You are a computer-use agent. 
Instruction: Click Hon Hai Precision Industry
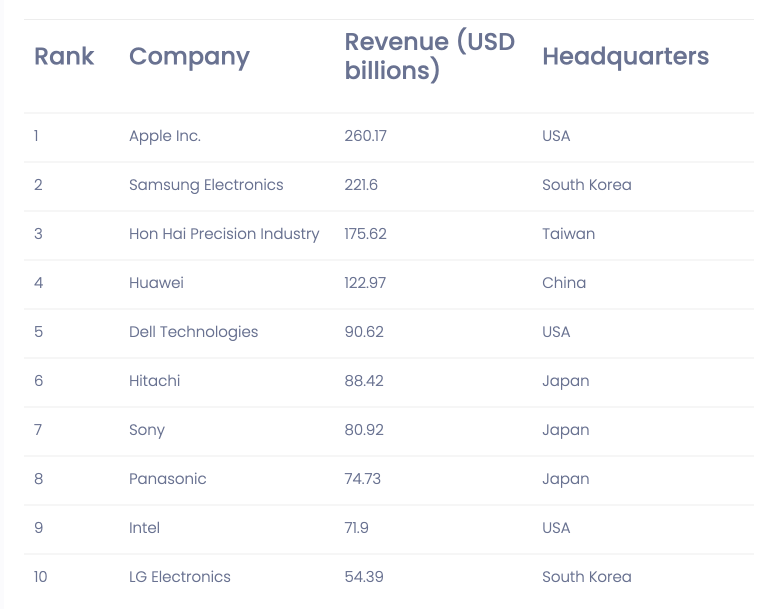pyautogui.click(x=224, y=234)
